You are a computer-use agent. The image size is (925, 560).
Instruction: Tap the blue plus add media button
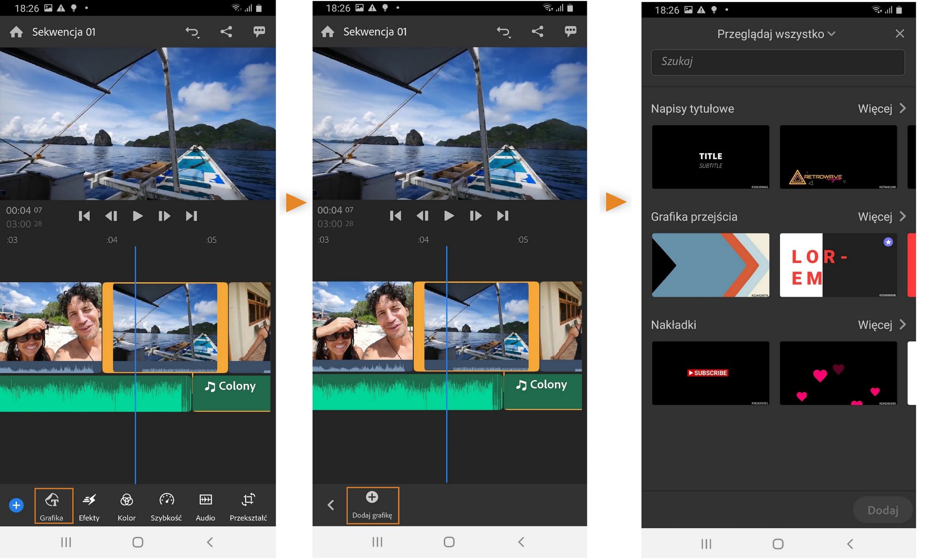pos(16,505)
